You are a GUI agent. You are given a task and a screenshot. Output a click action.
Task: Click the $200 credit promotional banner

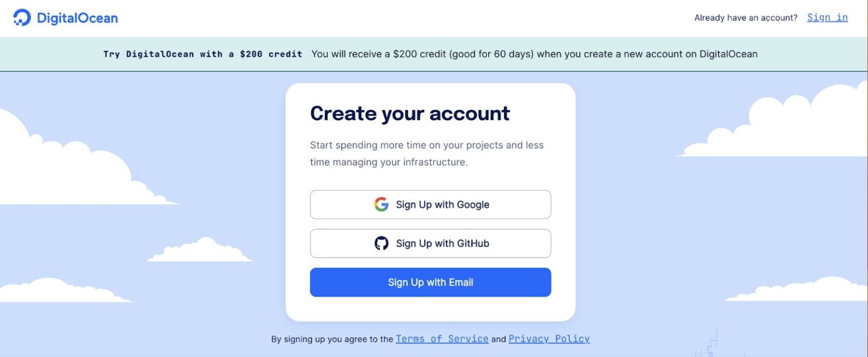[x=434, y=54]
